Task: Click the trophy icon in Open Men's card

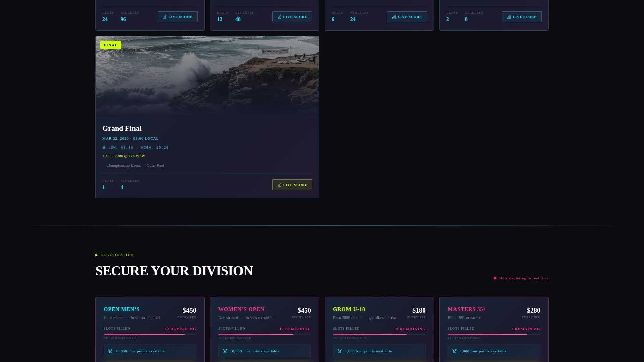Action: pyautogui.click(x=110, y=351)
